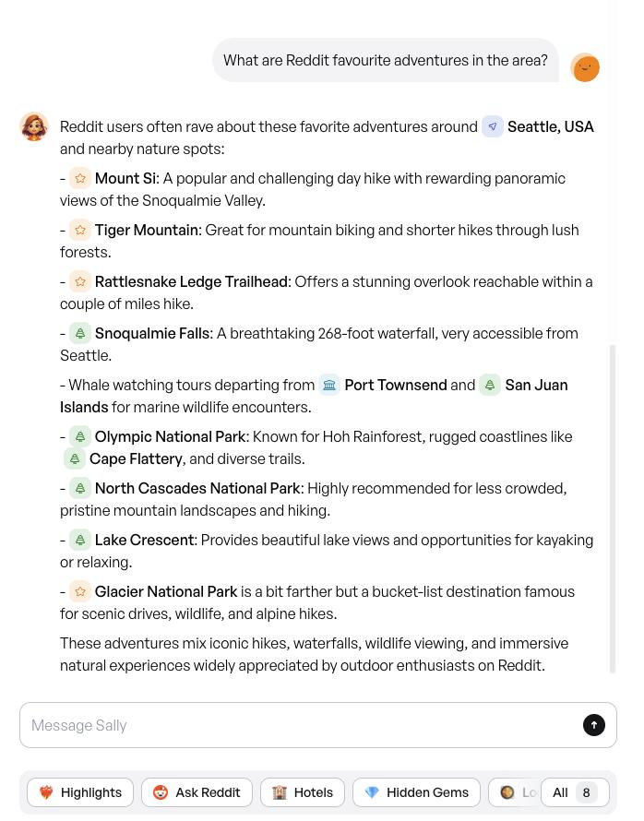Click the tree icon before Cape Flattery
This screenshot has width=644, height=821.
coord(75,458)
